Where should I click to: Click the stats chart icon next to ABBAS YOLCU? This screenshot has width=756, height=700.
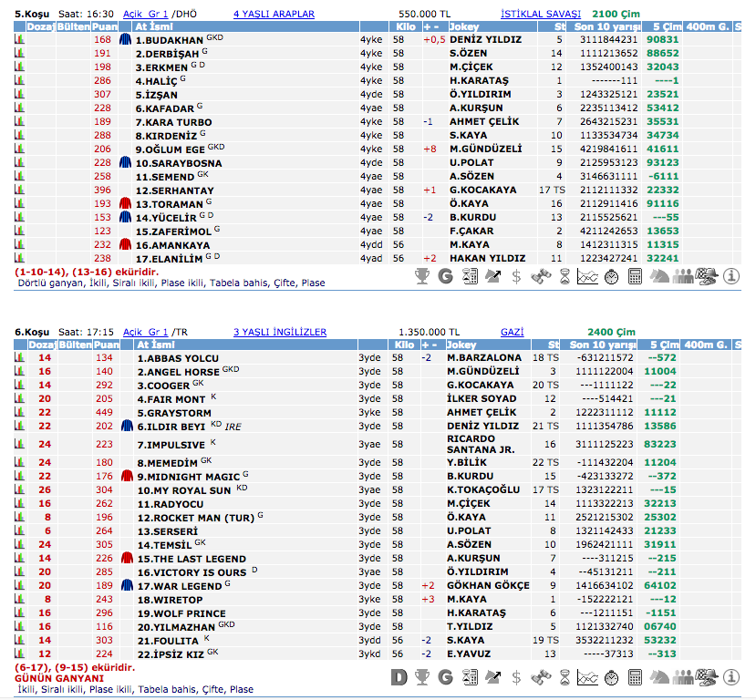point(19,358)
